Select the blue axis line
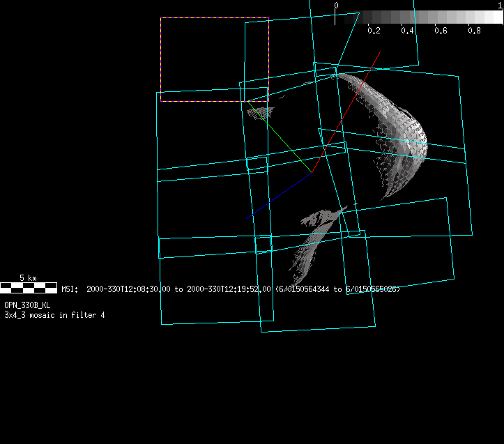504x444 pixels. tap(278, 196)
